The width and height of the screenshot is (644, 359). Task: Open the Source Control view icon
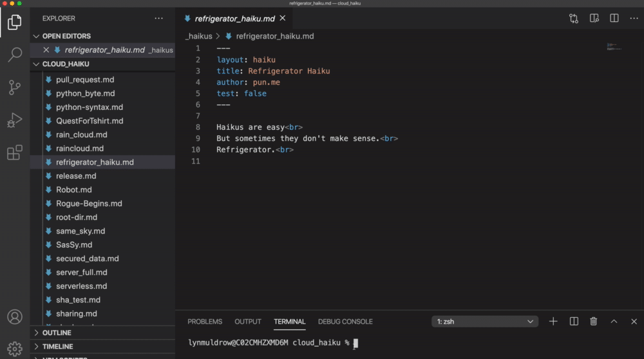[x=14, y=87]
